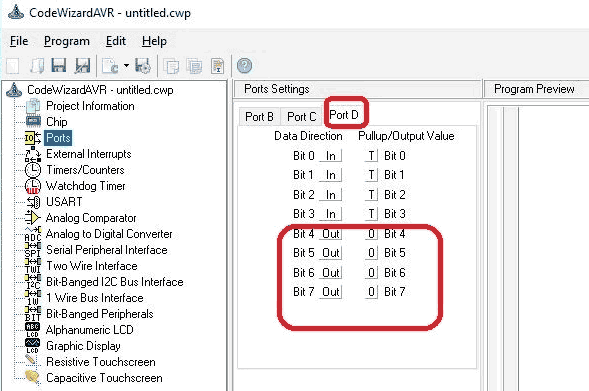Click the I2C icon in the tree

pyautogui.click(x=33, y=282)
